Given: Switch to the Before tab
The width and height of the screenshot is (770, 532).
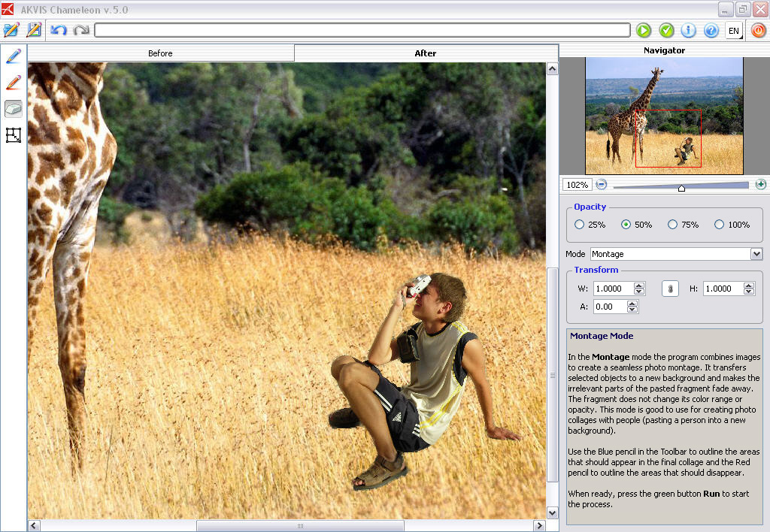Looking at the screenshot, I should coord(161,53).
